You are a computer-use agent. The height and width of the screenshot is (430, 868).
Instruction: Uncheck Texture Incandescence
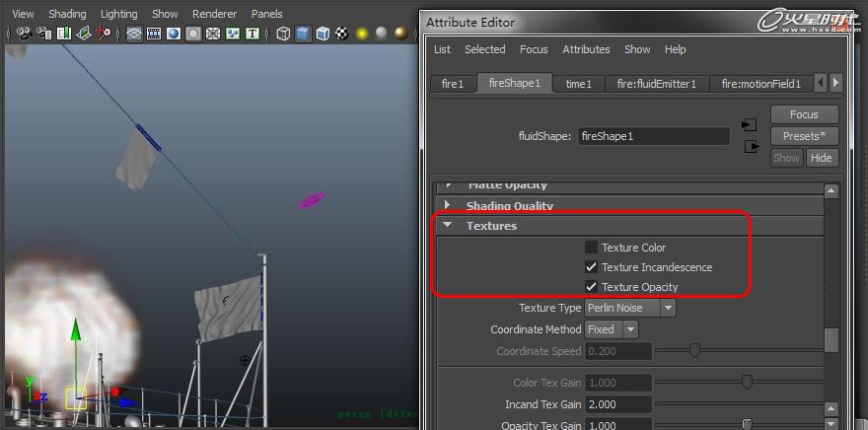pyautogui.click(x=591, y=267)
